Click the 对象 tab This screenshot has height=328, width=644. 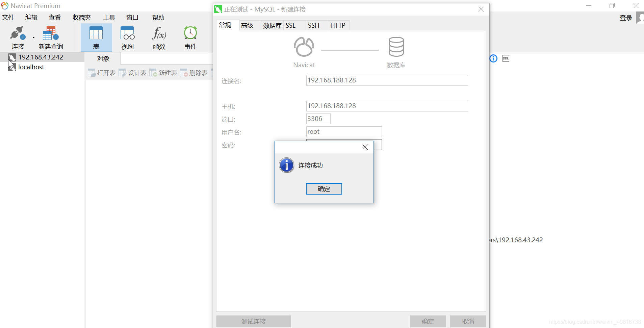click(x=103, y=59)
